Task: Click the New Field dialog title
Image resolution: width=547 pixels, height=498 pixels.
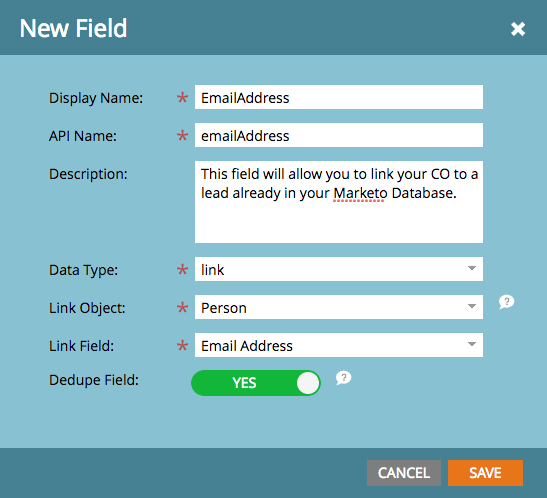Action: point(73,28)
